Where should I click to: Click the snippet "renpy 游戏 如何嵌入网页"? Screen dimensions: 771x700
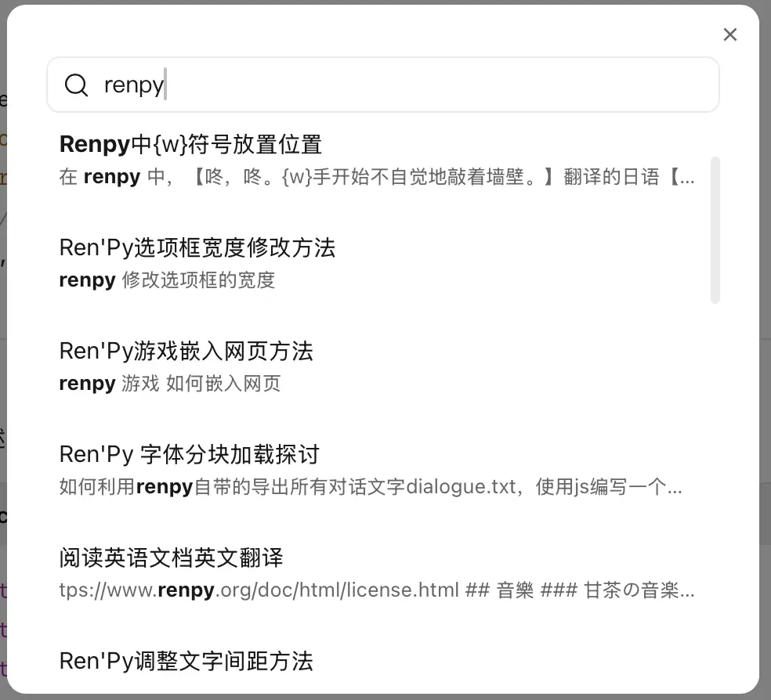pyautogui.click(x=169, y=384)
